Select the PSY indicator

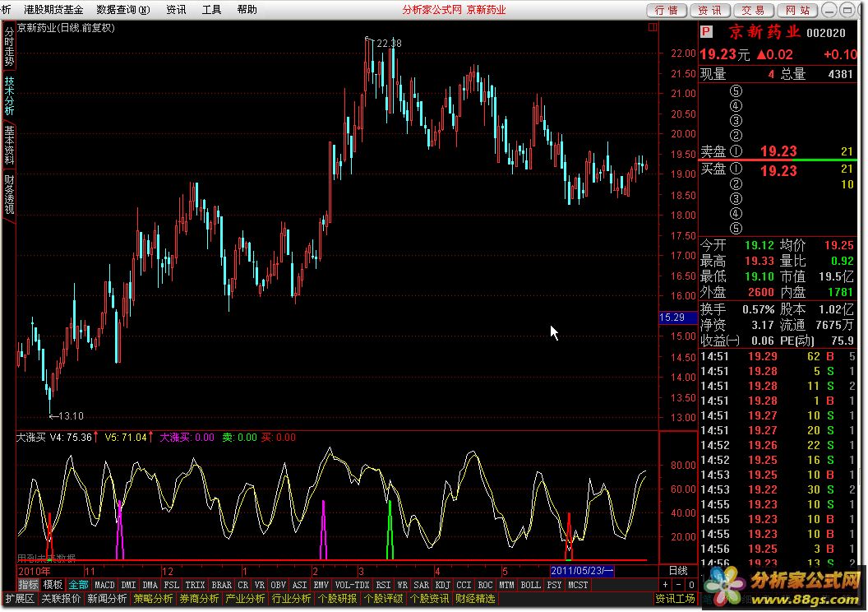(554, 585)
